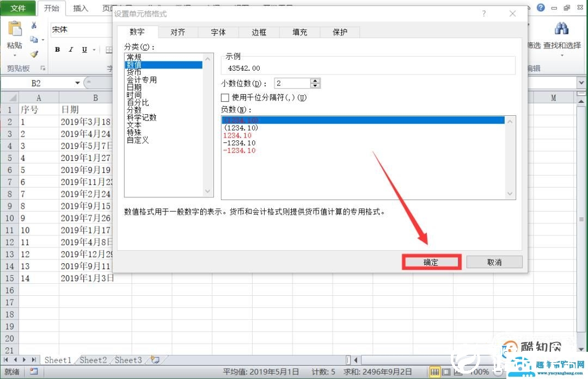Open the Clipboard pane launcher
This screenshot has width=588, height=379.
coord(43,68)
